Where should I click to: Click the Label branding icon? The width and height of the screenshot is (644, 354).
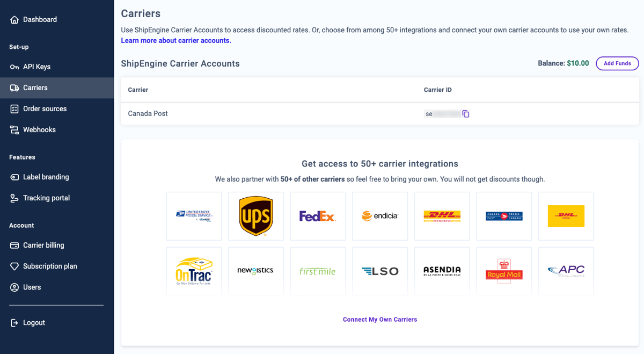pyautogui.click(x=14, y=177)
